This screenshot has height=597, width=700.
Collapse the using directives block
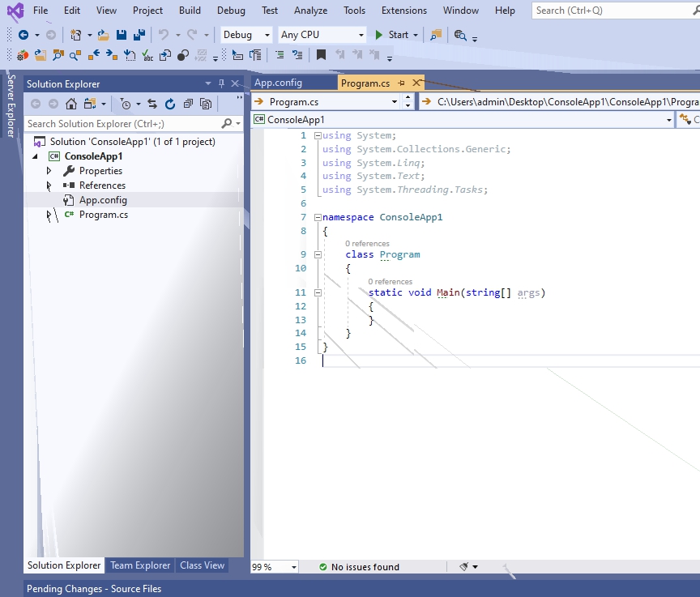pyautogui.click(x=318, y=135)
